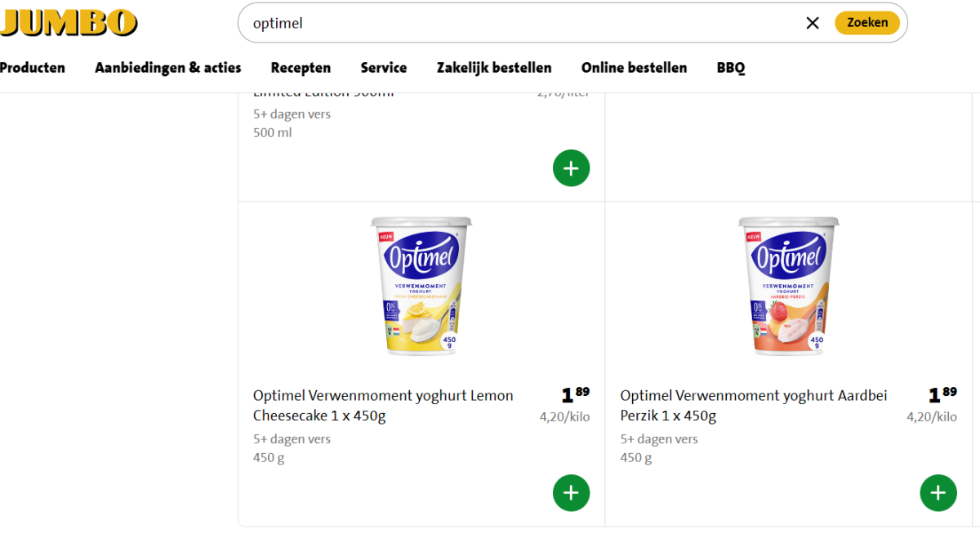The image size is (980, 547).
Task: Select Online bestellen in navigation
Action: coord(634,68)
